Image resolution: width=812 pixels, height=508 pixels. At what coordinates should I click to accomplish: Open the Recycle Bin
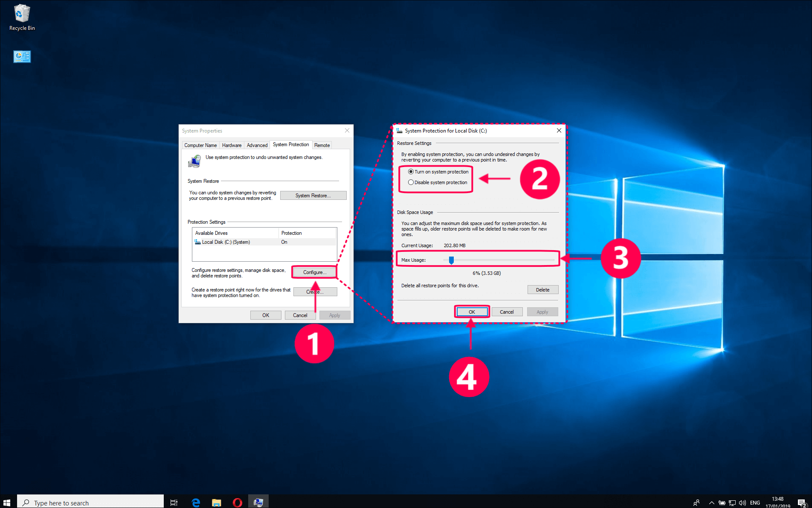tap(21, 13)
